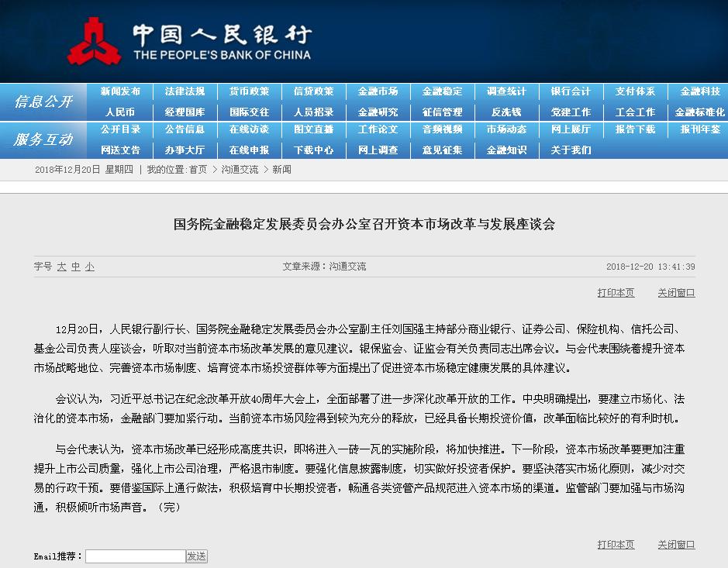Viewport: 728px width, 568px height.
Task: Navigate to 新闻 in breadcrumb
Action: click(282, 170)
